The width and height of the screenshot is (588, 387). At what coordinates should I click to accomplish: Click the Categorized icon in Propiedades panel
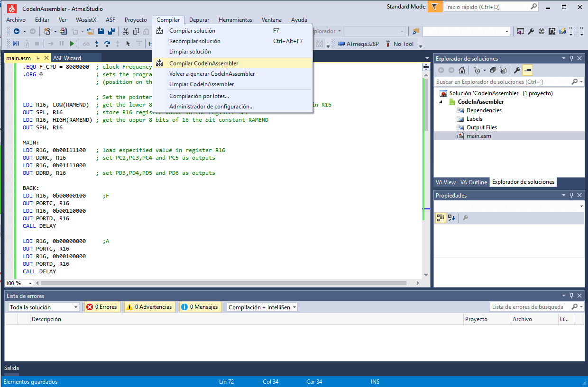pyautogui.click(x=441, y=218)
